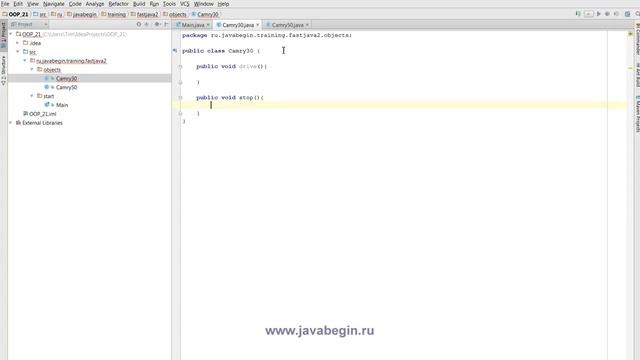Viewport: 640px width, 360px height.
Task: Hide the Project tool window
Action: 166,24
